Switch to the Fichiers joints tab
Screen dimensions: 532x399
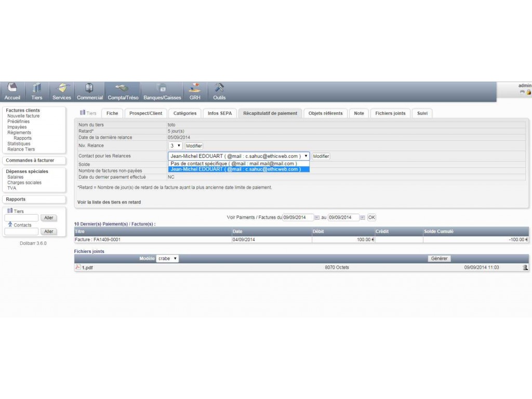point(390,113)
